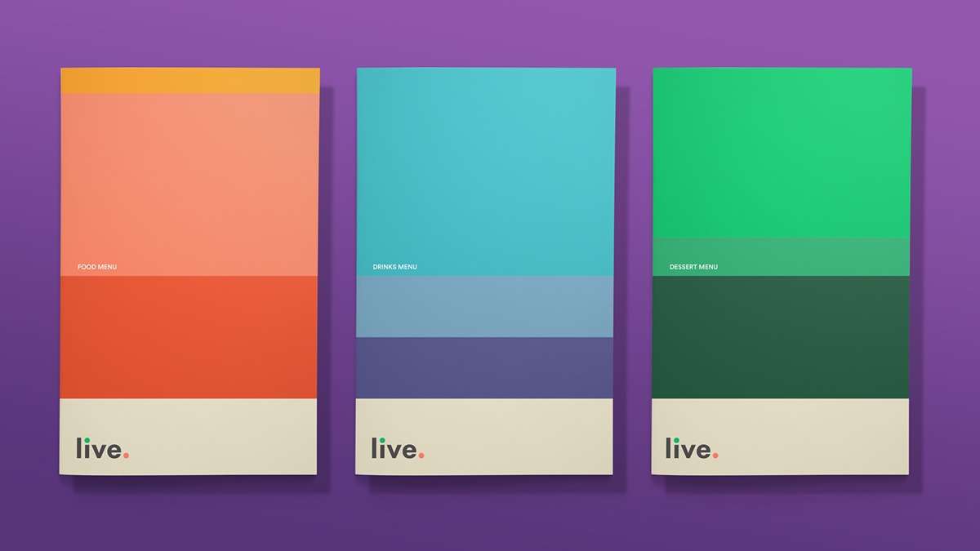Select the FOOD MENU text label
This screenshot has height=551, width=980.
(x=97, y=267)
